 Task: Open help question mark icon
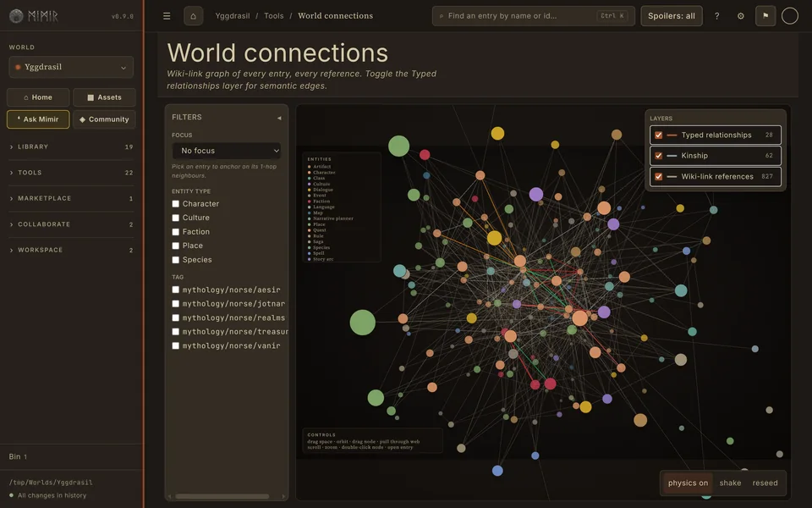pyautogui.click(x=716, y=16)
